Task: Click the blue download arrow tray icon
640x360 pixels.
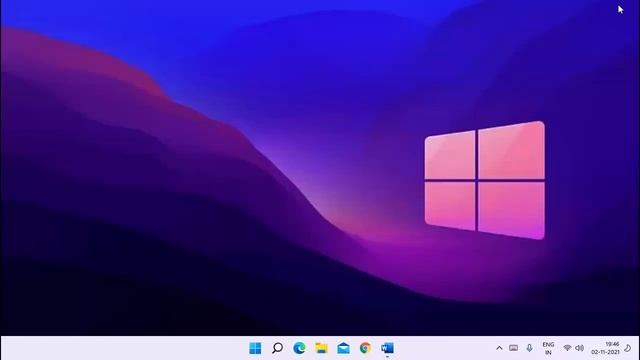Action: point(529,348)
